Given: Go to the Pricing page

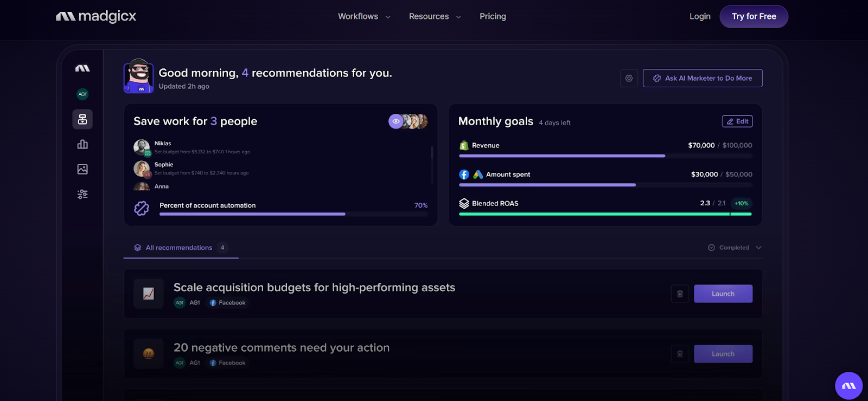Looking at the screenshot, I should 493,17.
